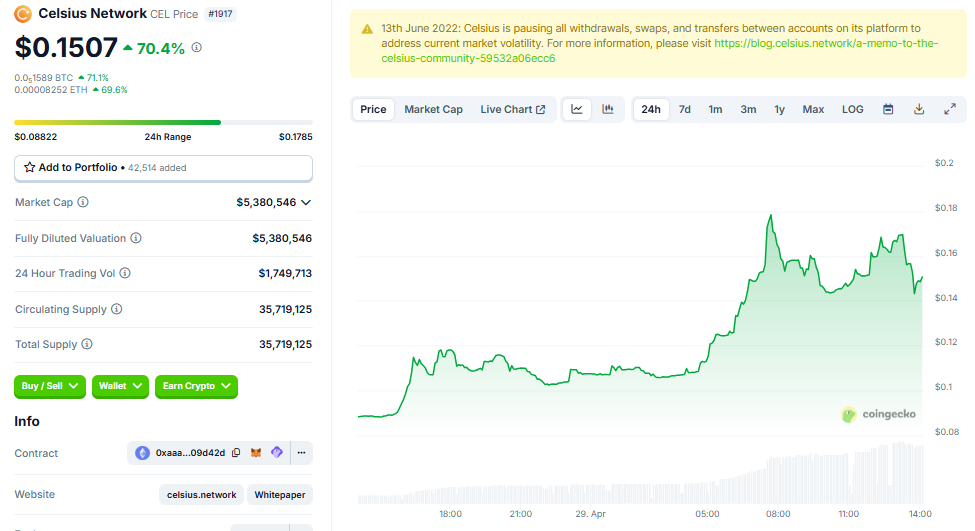The width and height of the screenshot is (975, 531).
Task: Switch to the Market Cap tab
Action: 433,109
